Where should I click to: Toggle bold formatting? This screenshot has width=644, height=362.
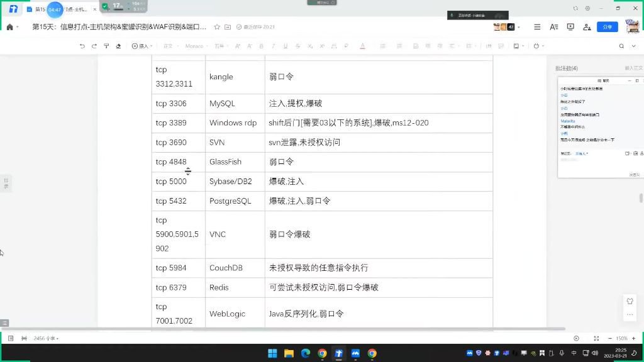tap(261, 46)
